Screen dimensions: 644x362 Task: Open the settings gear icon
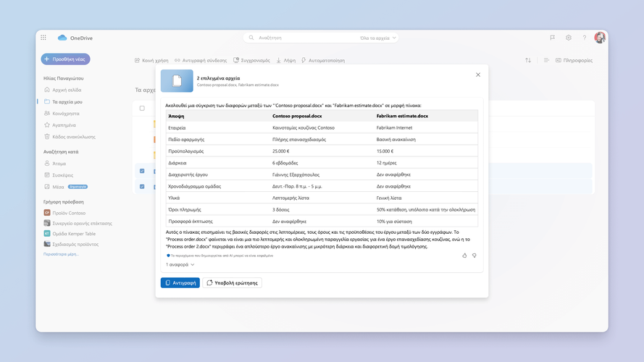point(569,38)
